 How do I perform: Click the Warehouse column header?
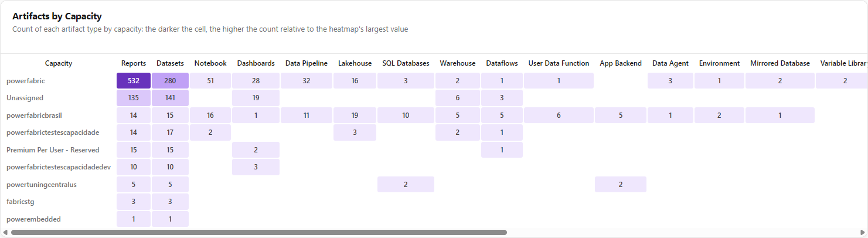[x=458, y=63]
